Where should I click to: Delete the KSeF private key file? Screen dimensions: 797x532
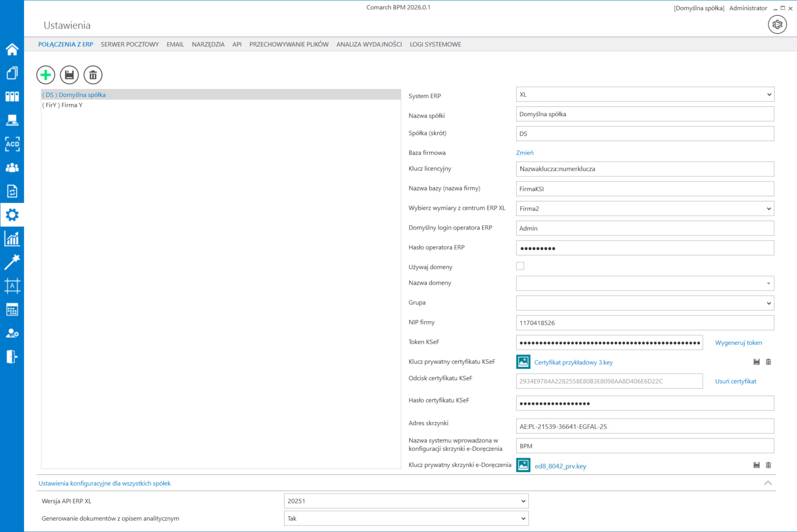point(768,362)
